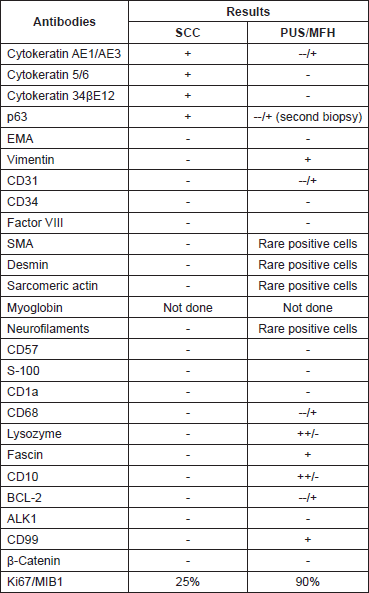Select the Neurofilaments antibody cell
369x593 pixels.
(64, 329)
